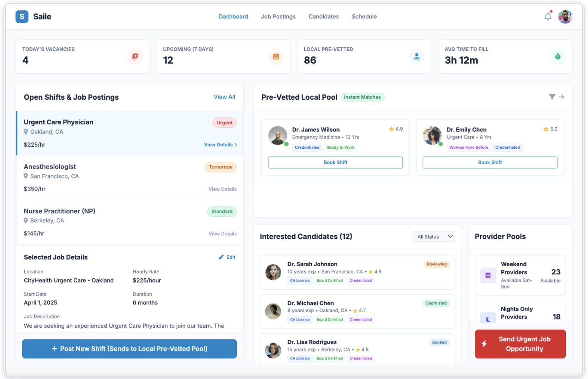The height and width of the screenshot is (379, 588).
Task: Click the April 1, 2025 start date
Action: pos(40,303)
